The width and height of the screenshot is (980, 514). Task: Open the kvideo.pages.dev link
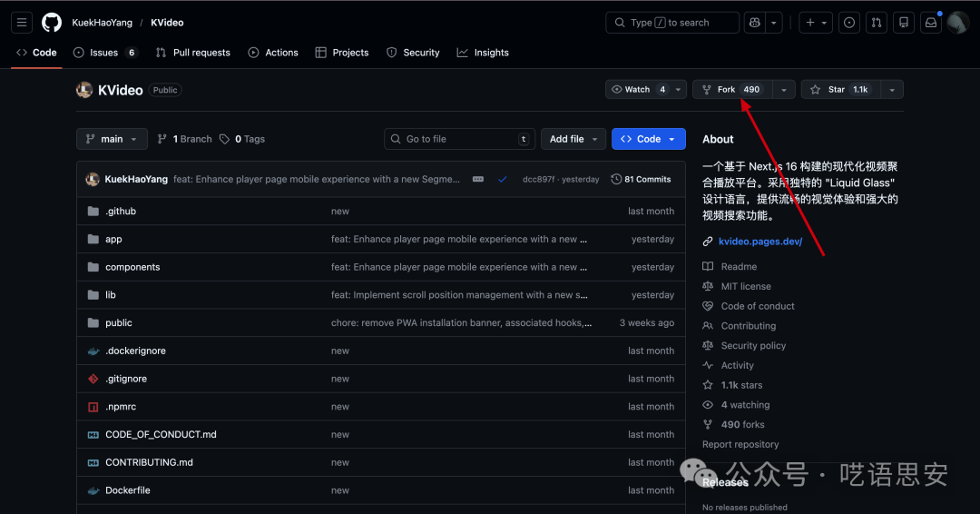[759, 242]
